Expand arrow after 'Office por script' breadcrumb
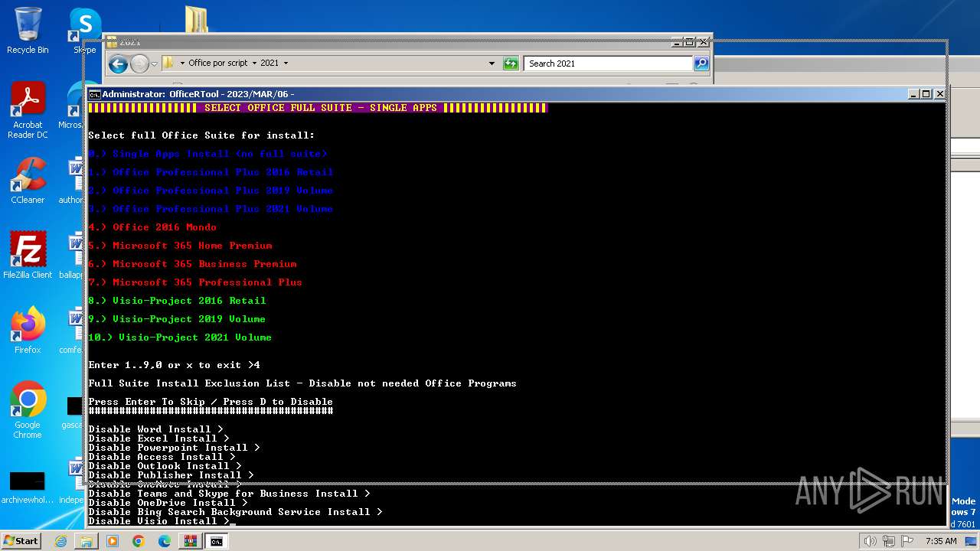Image resolution: width=980 pixels, height=551 pixels. click(x=254, y=64)
